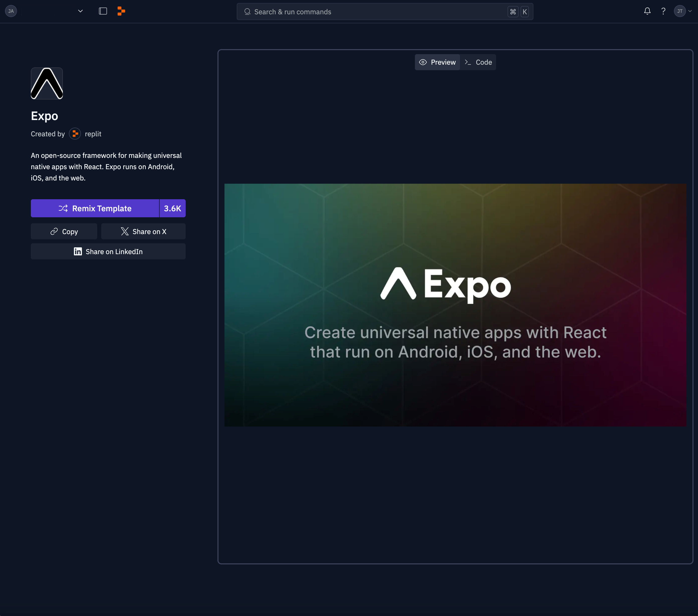Open notifications bell
This screenshot has width=698, height=616.
tap(647, 11)
